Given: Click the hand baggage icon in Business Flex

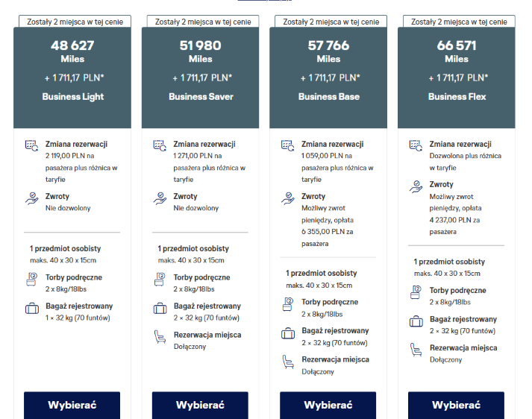Looking at the screenshot, I should tap(416, 292).
